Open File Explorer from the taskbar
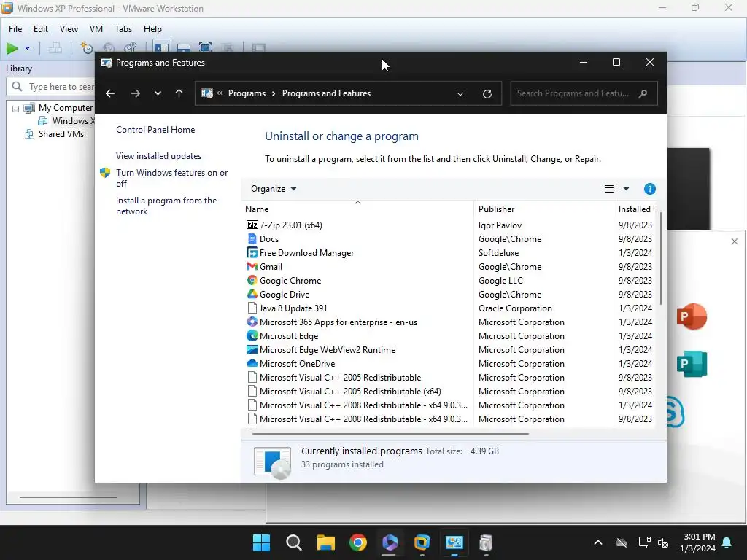Screen dimensions: 747x560 click(x=326, y=542)
